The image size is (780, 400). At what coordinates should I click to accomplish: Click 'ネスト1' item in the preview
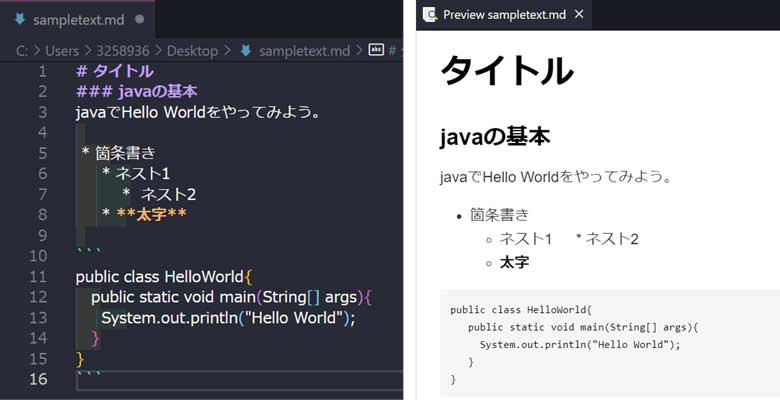[x=526, y=239]
